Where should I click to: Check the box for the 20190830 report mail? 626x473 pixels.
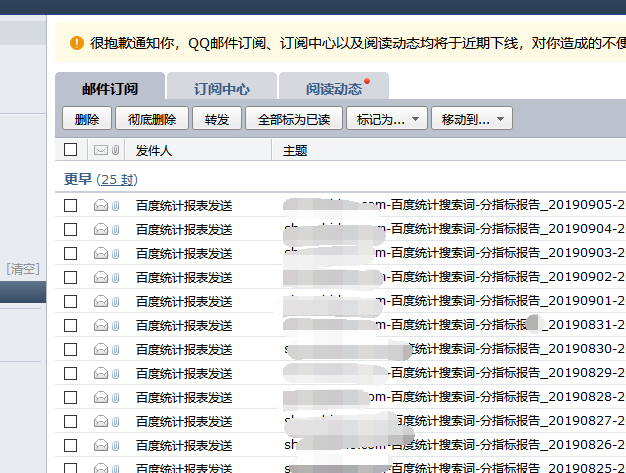[x=71, y=350]
